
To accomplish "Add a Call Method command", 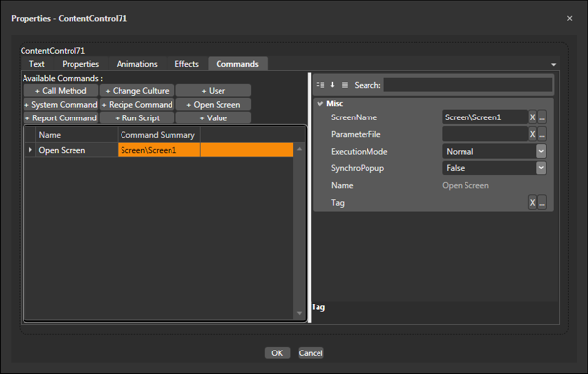I will 61,91.
